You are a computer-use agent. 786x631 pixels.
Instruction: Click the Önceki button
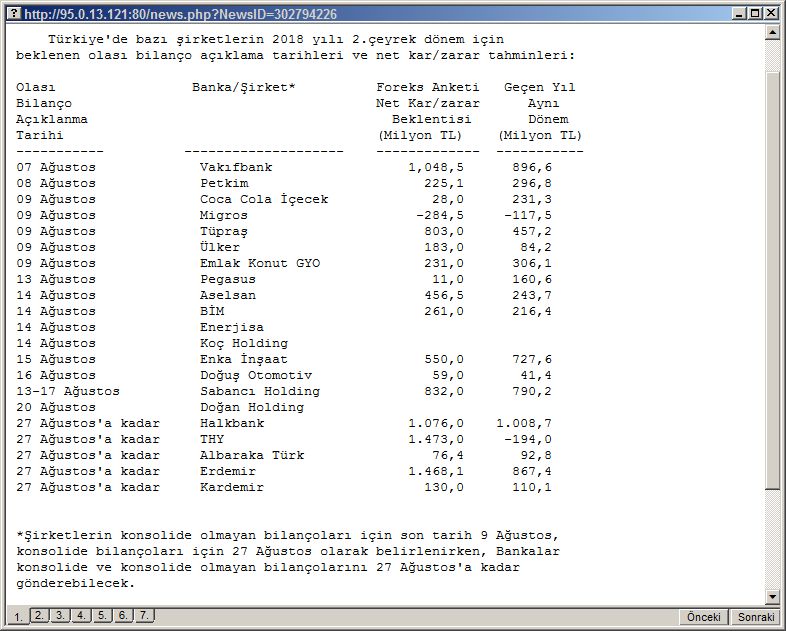(x=704, y=617)
